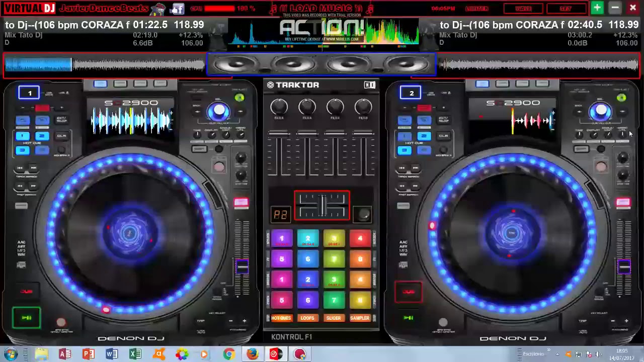Screen dimensions: 644x362
Task: Click the green disc eject button on deck 1
Action: (239, 98)
